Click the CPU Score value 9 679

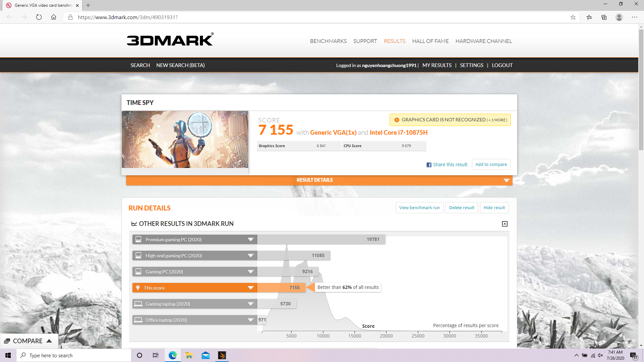[x=406, y=146]
